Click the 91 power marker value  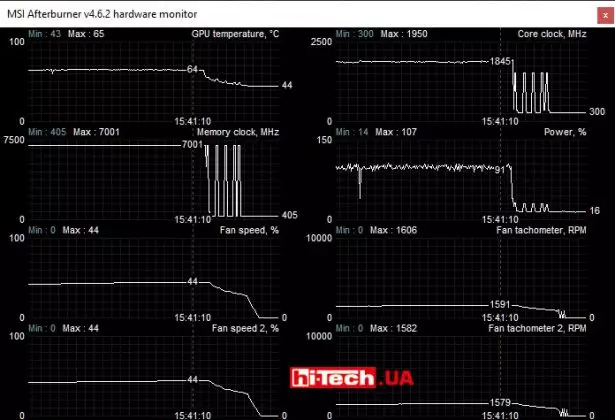click(x=500, y=170)
